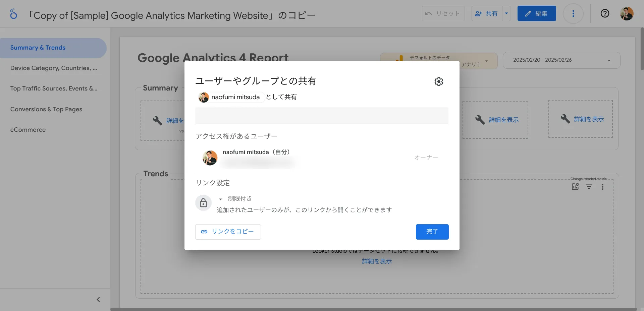Screen dimensions: 644x311
Task: Open the three-dot more options menu in header
Action: [573, 13]
